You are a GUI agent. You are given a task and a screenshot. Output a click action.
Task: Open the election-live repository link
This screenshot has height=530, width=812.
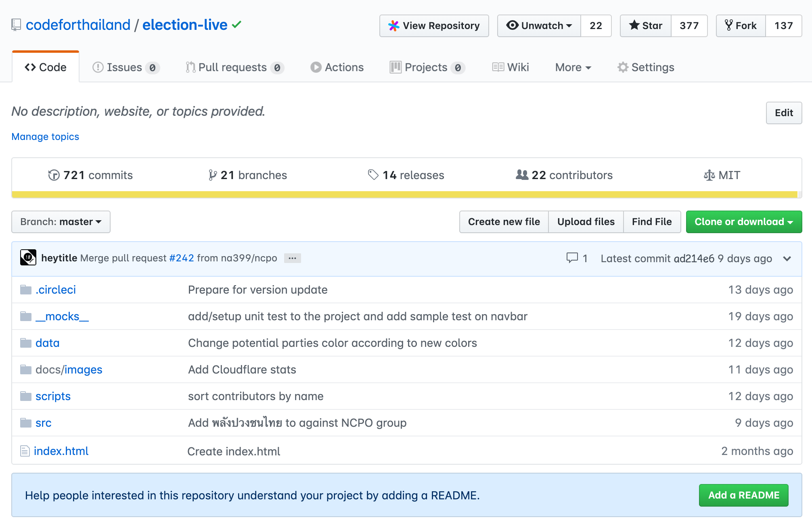point(185,25)
